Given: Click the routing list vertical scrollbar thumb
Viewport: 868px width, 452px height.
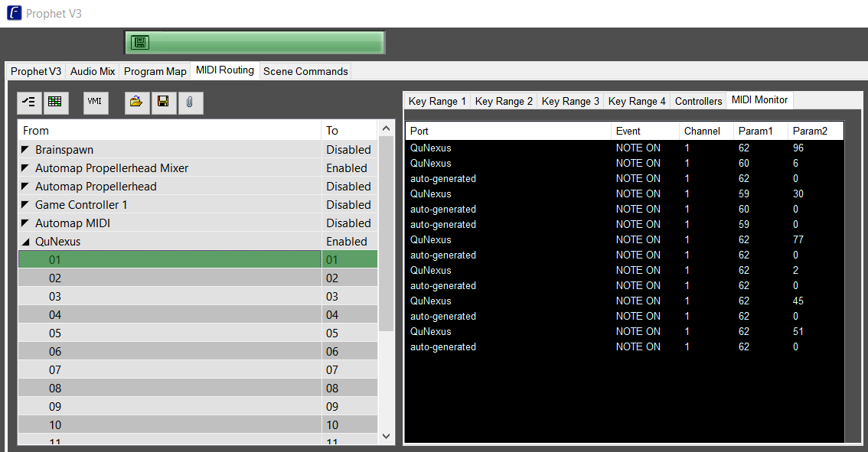Looking at the screenshot, I should tap(387, 233).
